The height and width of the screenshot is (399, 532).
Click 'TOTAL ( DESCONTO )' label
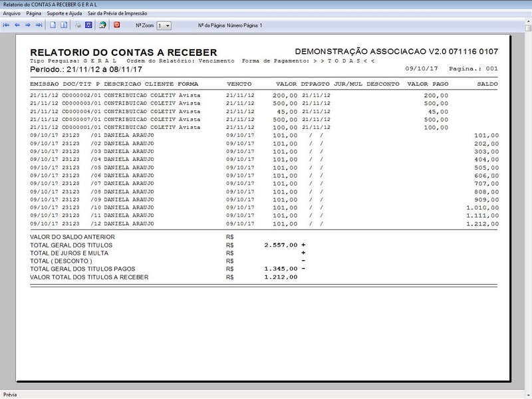[61, 261]
